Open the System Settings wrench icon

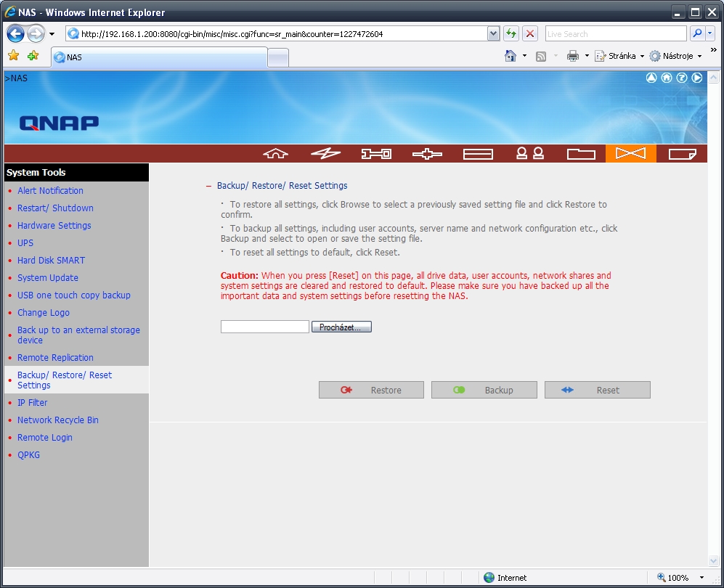[x=376, y=154]
